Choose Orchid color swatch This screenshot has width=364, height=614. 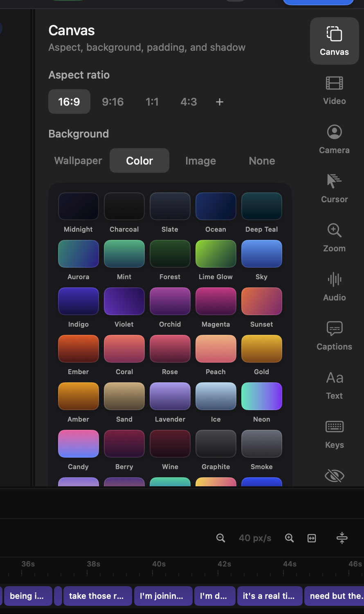pyautogui.click(x=170, y=301)
